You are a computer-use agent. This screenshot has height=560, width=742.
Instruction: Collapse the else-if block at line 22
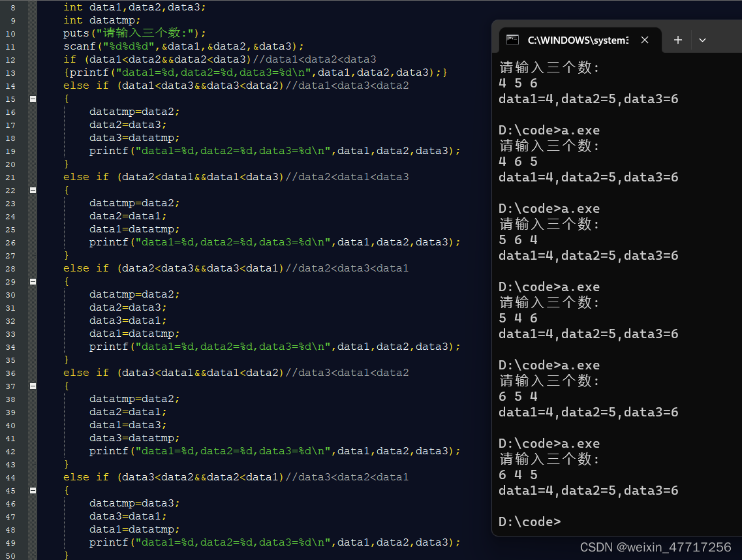click(x=32, y=190)
